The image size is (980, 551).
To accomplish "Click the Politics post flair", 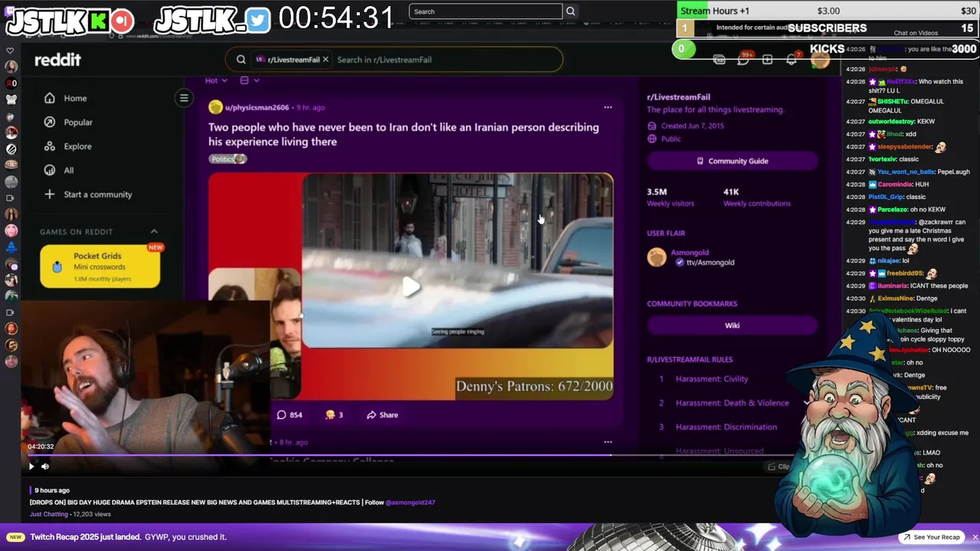I will pyautogui.click(x=228, y=159).
